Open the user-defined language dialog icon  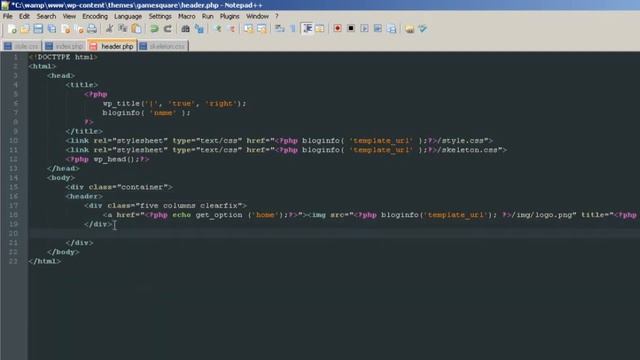[x=320, y=29]
